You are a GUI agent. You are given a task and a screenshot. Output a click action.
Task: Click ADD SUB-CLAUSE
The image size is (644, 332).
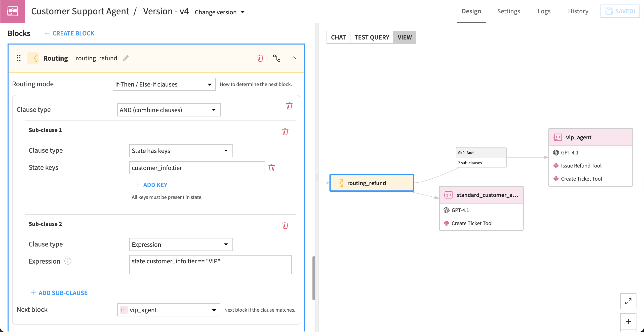pos(59,293)
